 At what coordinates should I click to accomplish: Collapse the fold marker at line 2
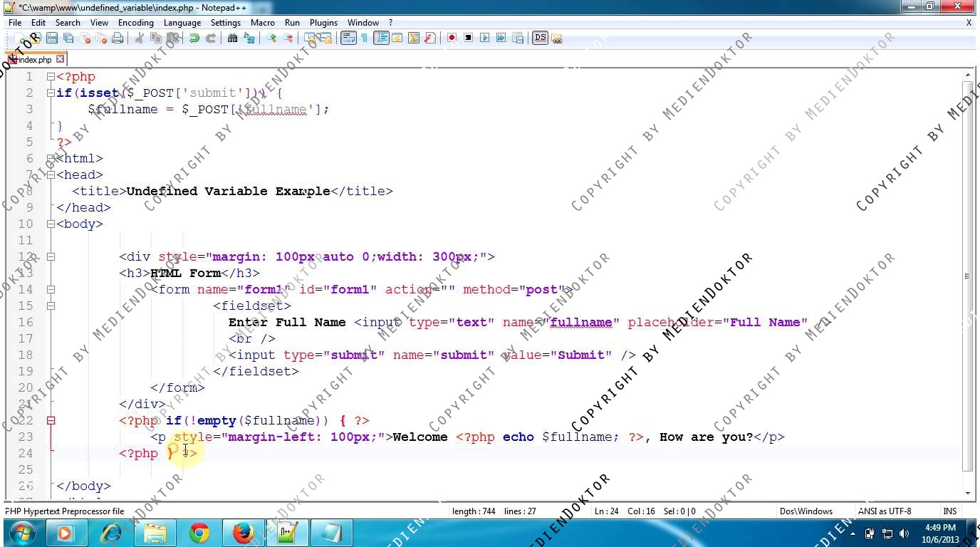51,93
